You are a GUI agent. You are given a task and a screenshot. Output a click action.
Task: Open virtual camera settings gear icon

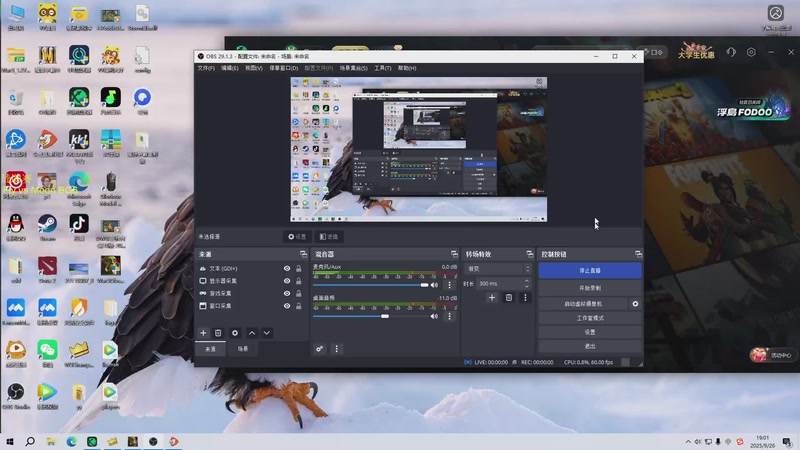[x=635, y=304]
